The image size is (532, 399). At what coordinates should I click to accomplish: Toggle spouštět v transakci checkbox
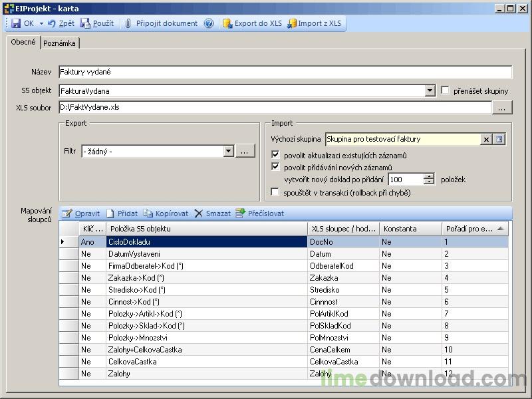(x=275, y=192)
